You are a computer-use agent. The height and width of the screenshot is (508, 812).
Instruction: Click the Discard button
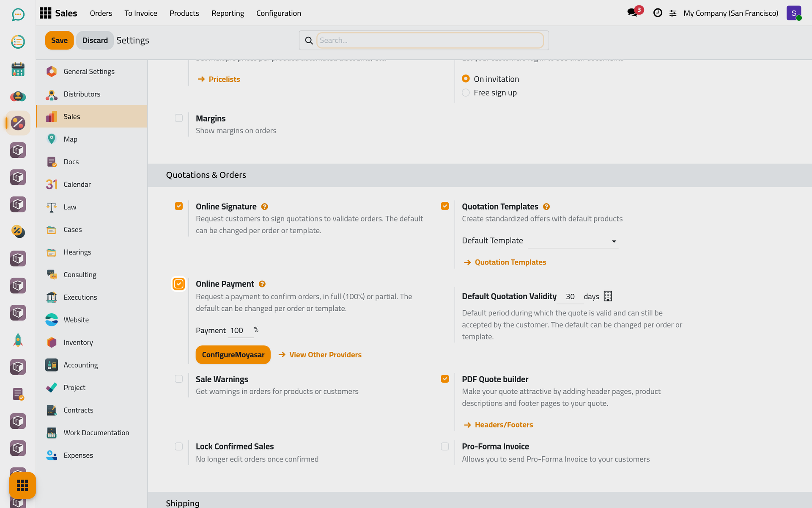pyautogui.click(x=95, y=40)
